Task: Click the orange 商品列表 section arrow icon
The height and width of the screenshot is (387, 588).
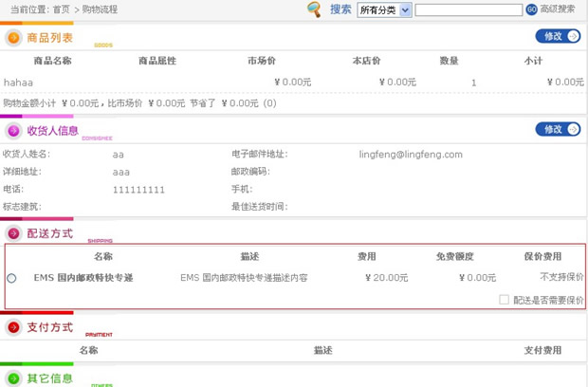Action: (14, 38)
